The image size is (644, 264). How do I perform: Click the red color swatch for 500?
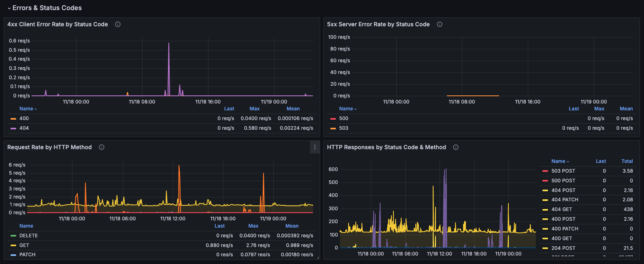(x=333, y=119)
